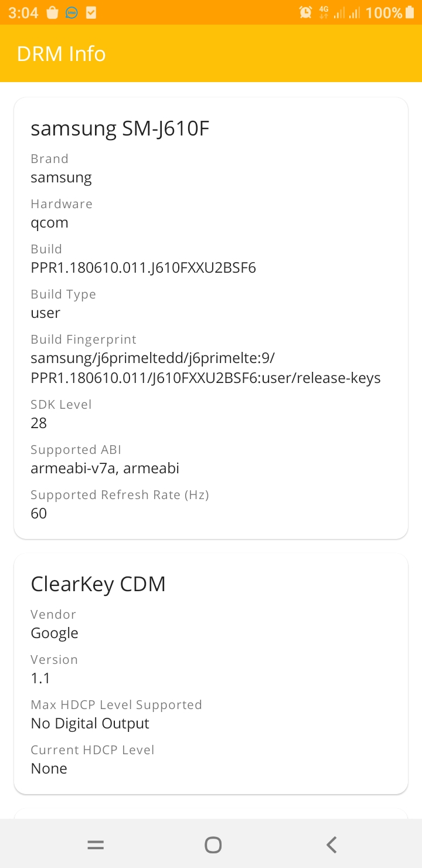Screen dimensions: 422x868
Task: Tap the first SIM signal strength icon
Action: tap(341, 12)
